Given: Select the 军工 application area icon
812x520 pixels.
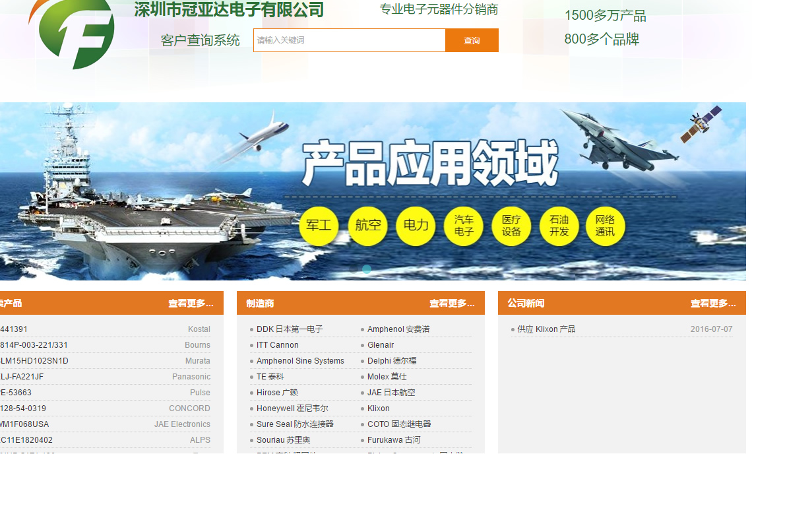Looking at the screenshot, I should pos(319,226).
